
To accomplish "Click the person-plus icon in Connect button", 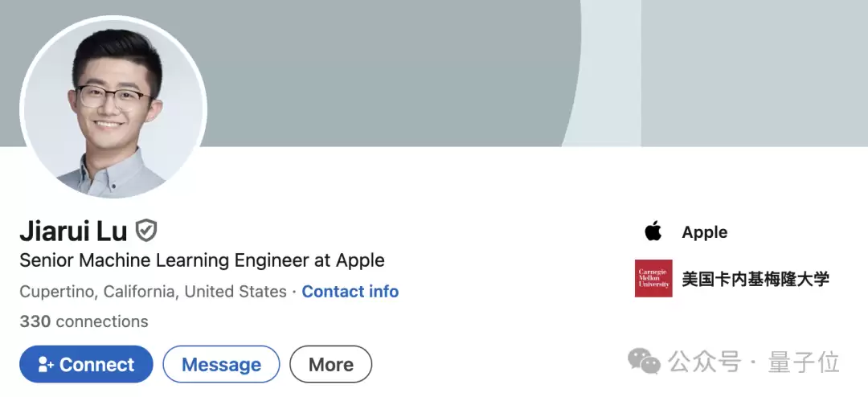I will point(46,365).
